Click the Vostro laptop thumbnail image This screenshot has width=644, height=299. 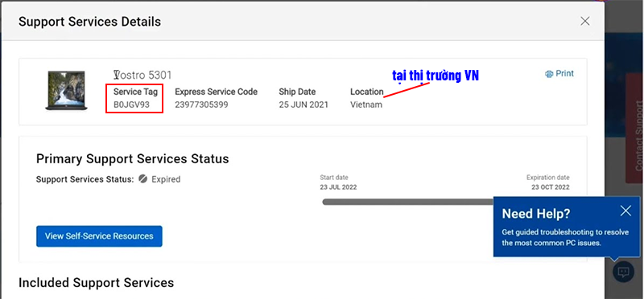pos(66,91)
